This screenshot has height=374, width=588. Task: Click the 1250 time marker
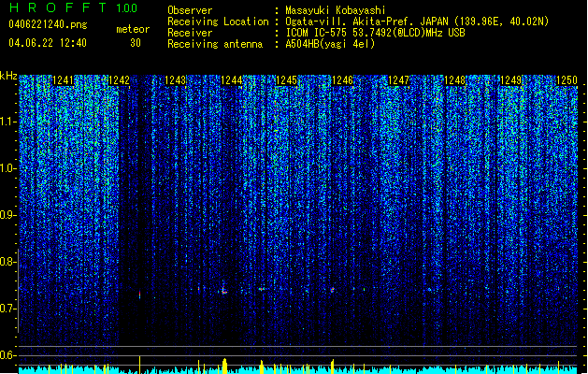click(x=566, y=80)
